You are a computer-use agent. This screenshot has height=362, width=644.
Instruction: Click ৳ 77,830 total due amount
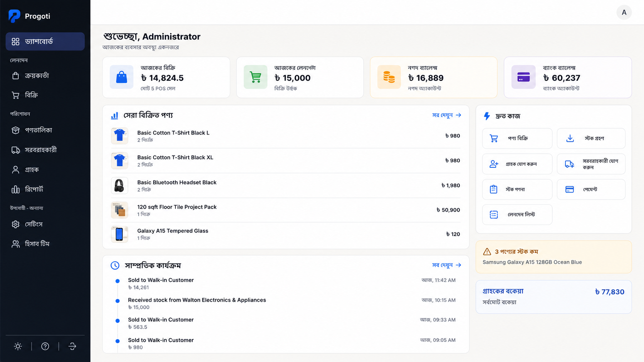pos(609,292)
